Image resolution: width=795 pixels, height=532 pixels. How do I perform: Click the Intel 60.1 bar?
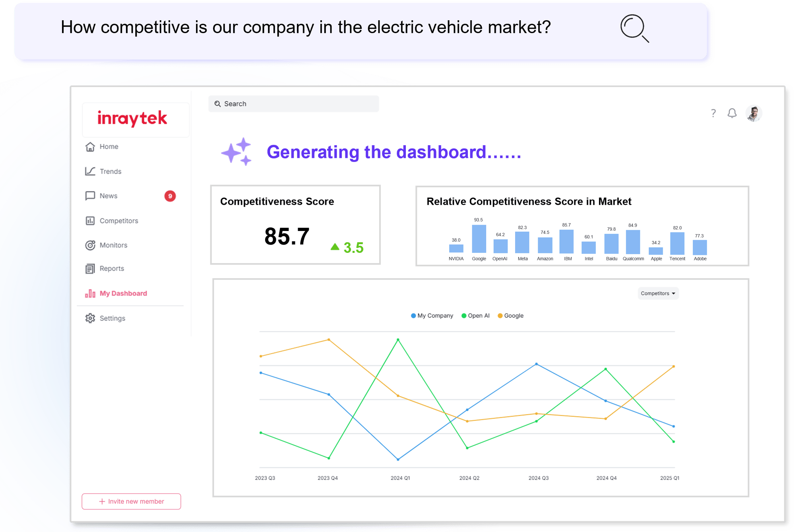588,247
